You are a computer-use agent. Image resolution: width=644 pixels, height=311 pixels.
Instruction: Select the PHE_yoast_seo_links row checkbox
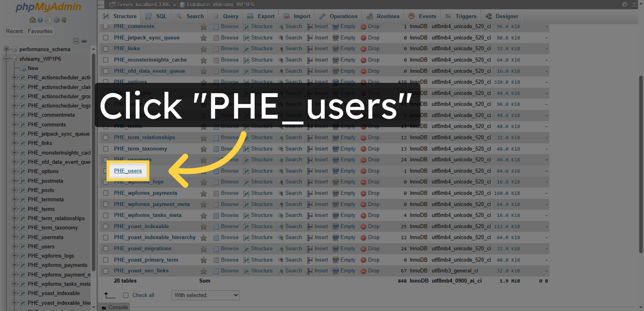click(x=106, y=271)
